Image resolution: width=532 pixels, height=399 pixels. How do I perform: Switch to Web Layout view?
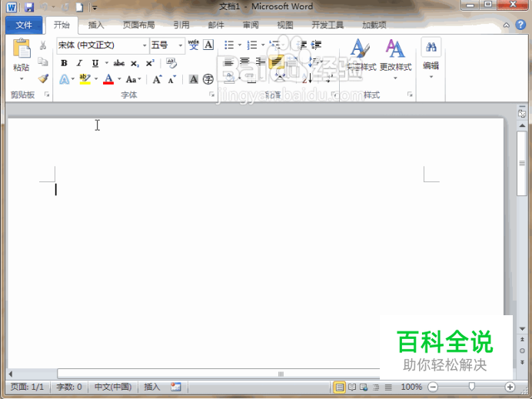(364, 387)
